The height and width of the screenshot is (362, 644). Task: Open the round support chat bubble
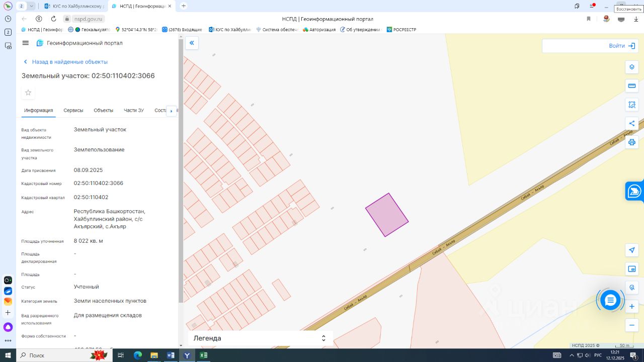click(610, 300)
